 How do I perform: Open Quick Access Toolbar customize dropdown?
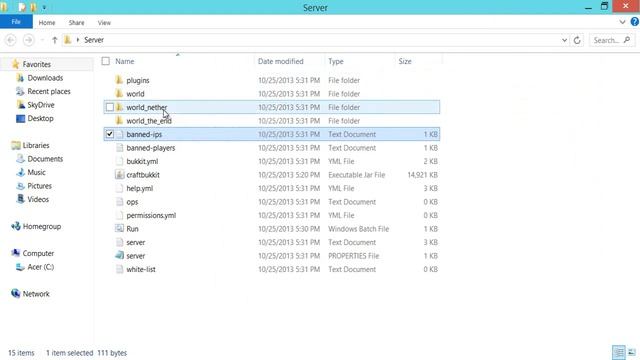coord(44,7)
